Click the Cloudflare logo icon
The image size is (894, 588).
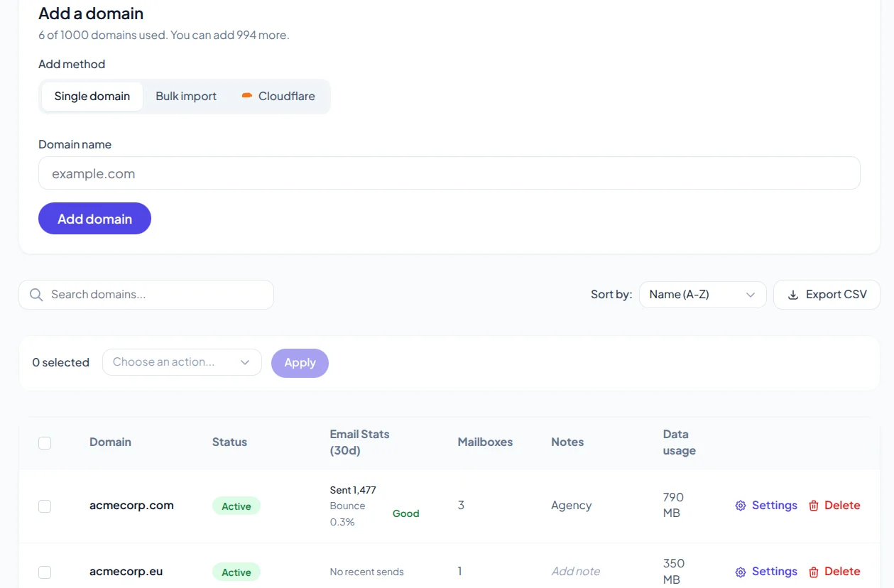(x=247, y=96)
